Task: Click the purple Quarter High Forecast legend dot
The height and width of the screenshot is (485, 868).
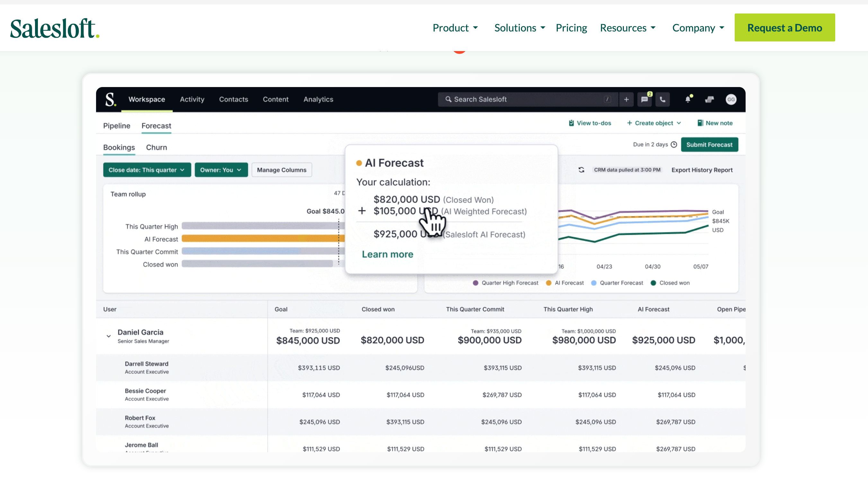Action: coord(475,283)
